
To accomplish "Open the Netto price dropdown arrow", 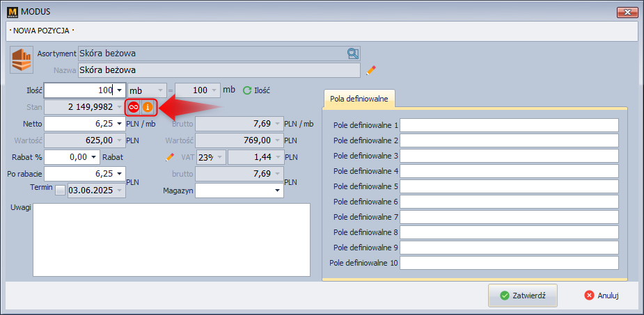I will pos(120,124).
